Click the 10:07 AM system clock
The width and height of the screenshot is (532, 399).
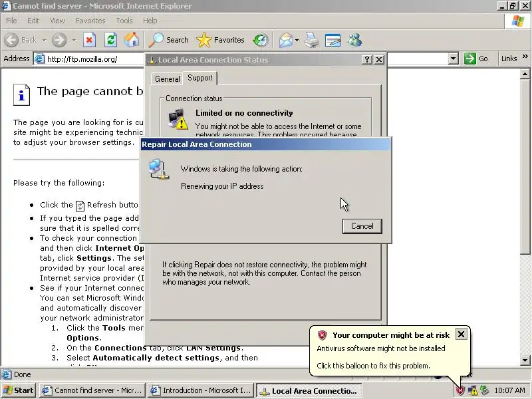coord(509,390)
